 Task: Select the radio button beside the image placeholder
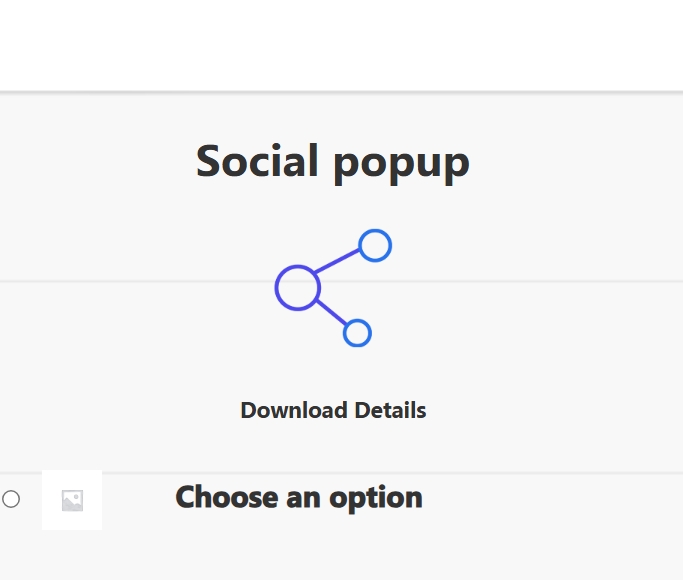point(11,499)
